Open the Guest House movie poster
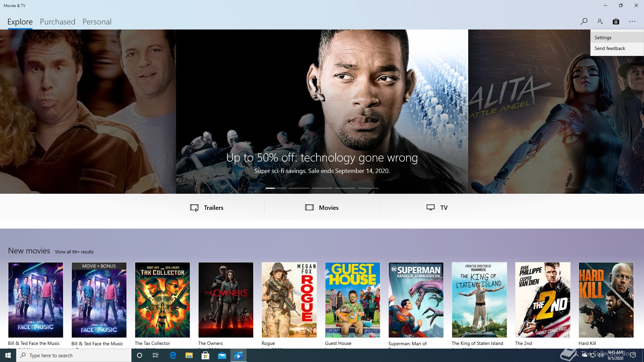This screenshot has height=362, width=644. (x=353, y=300)
